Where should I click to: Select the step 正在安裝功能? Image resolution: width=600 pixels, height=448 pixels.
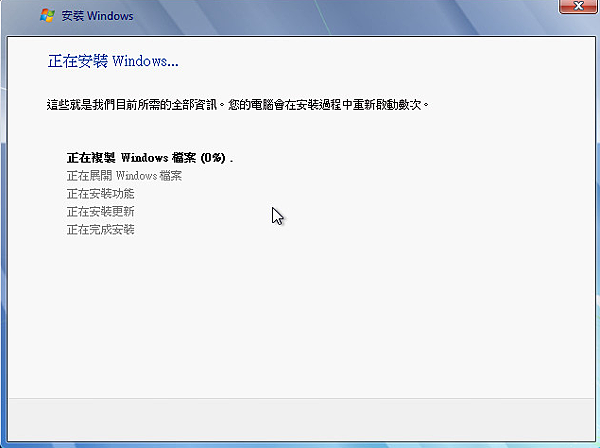[x=101, y=194]
